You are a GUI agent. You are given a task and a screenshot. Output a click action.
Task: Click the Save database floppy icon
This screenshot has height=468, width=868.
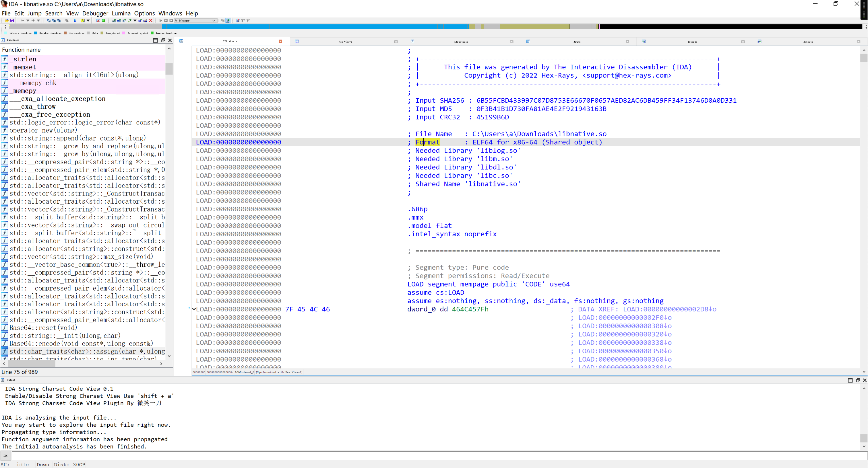pos(12,21)
